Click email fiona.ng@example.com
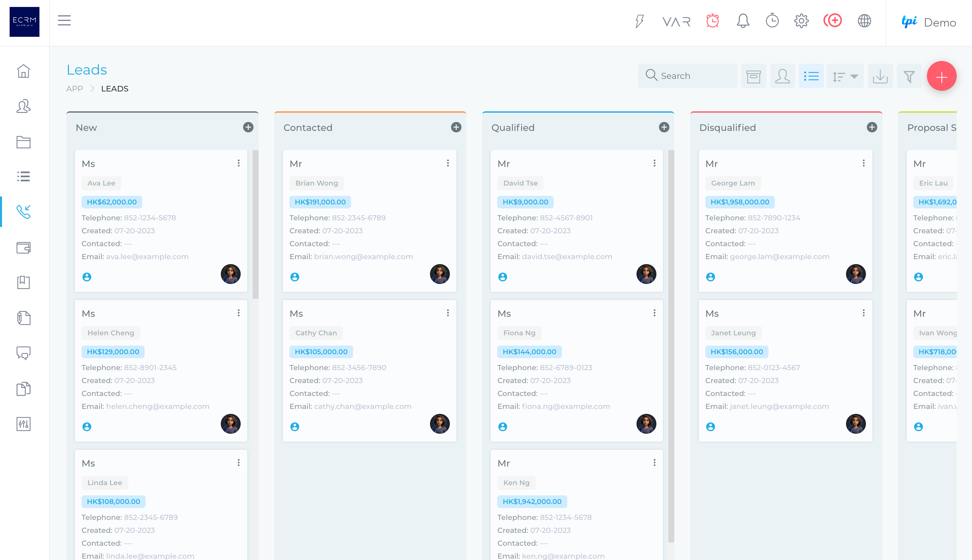Screen dimensions: 972x560 click(x=566, y=407)
